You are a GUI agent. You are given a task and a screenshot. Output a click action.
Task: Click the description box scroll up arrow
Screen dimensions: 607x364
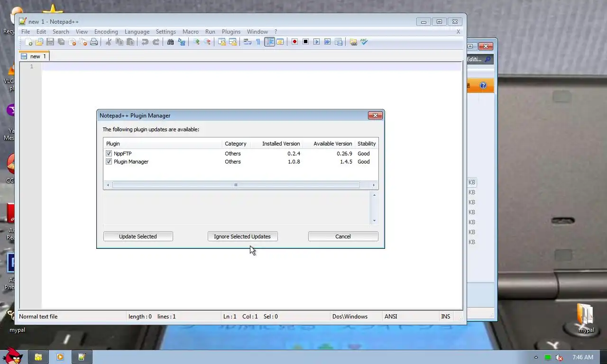point(374,195)
